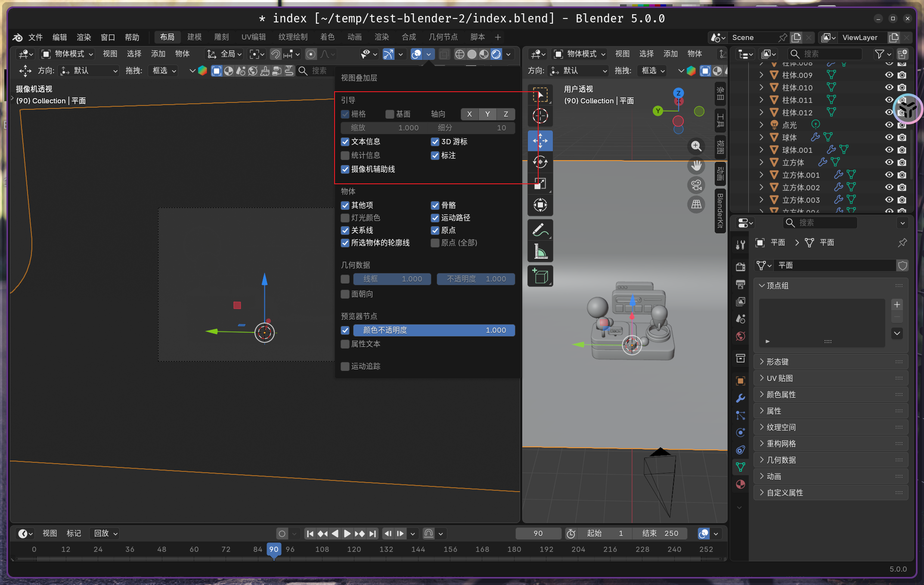The image size is (924, 585).
Task: Hide 球体.001 using its eye icon
Action: point(889,150)
